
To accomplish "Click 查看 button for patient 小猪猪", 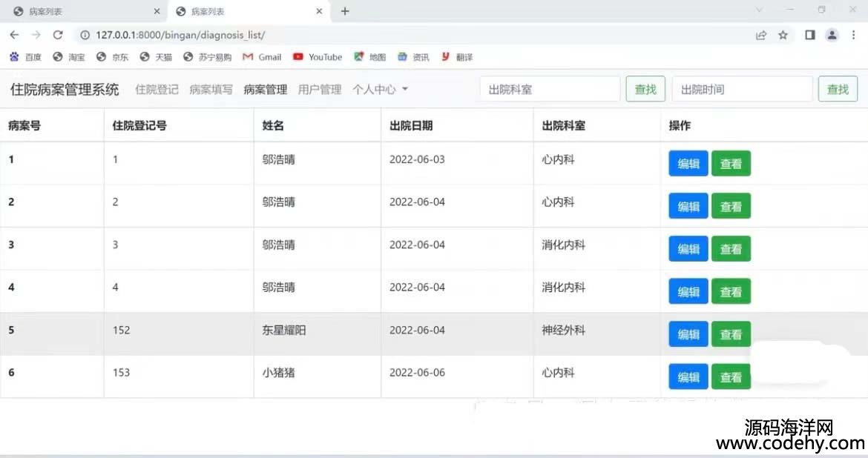I will pos(731,377).
